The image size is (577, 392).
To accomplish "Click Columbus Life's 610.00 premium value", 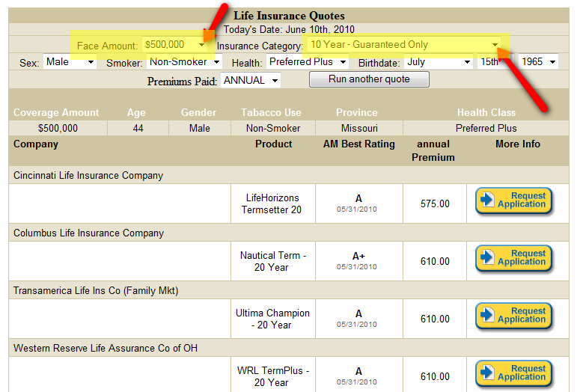I will coord(435,261).
